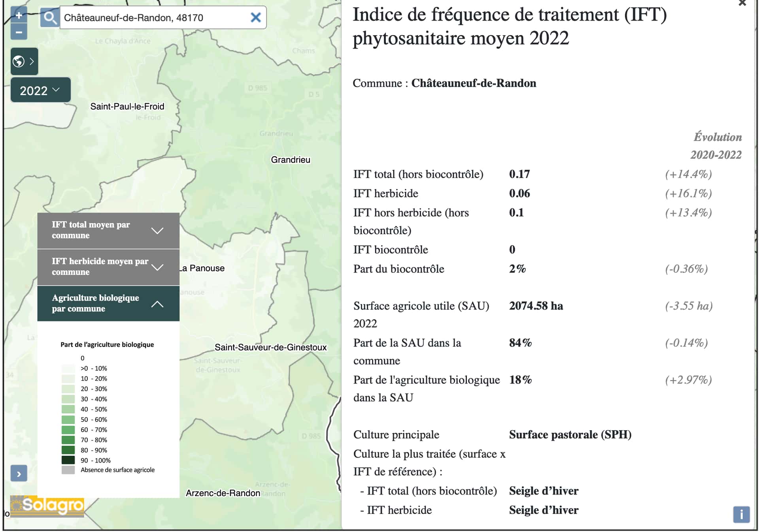Select the 90 - 100% legend swatch
The height and width of the screenshot is (532, 759).
(x=68, y=460)
